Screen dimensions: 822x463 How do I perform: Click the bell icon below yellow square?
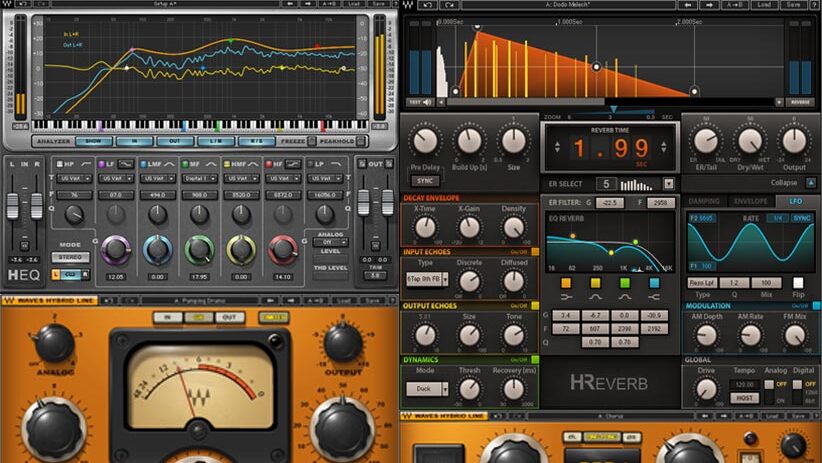pos(595,297)
